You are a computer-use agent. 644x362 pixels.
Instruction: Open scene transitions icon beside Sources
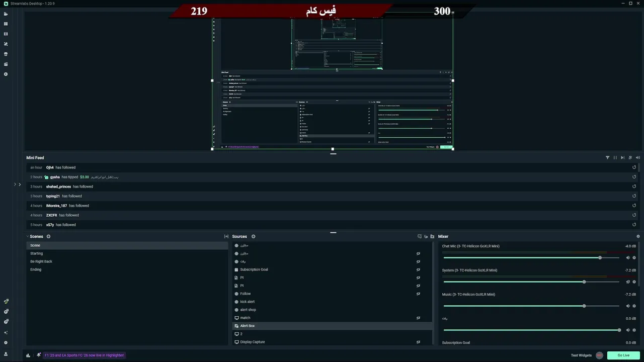[x=226, y=236]
